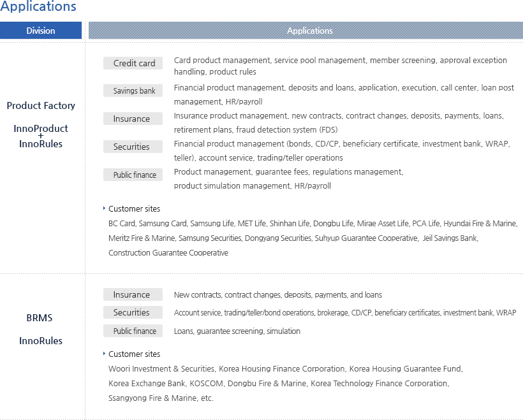Screen dimensions: 523x420
Task: Click Customer sites heading in BRMS section
Action: (x=135, y=354)
